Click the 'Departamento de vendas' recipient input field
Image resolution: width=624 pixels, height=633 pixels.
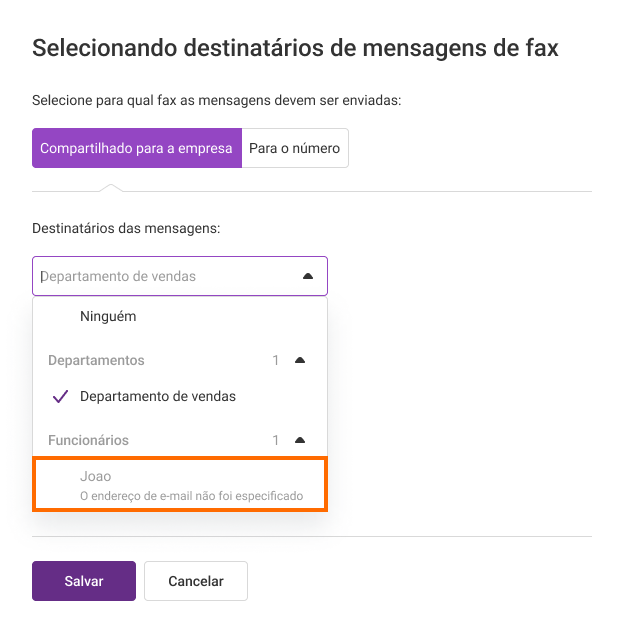click(x=180, y=276)
